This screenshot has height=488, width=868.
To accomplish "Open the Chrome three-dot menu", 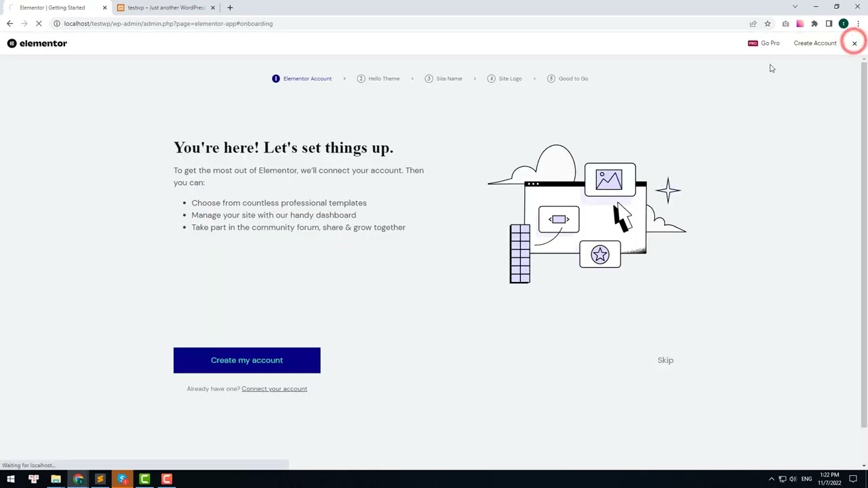I will coord(858,24).
